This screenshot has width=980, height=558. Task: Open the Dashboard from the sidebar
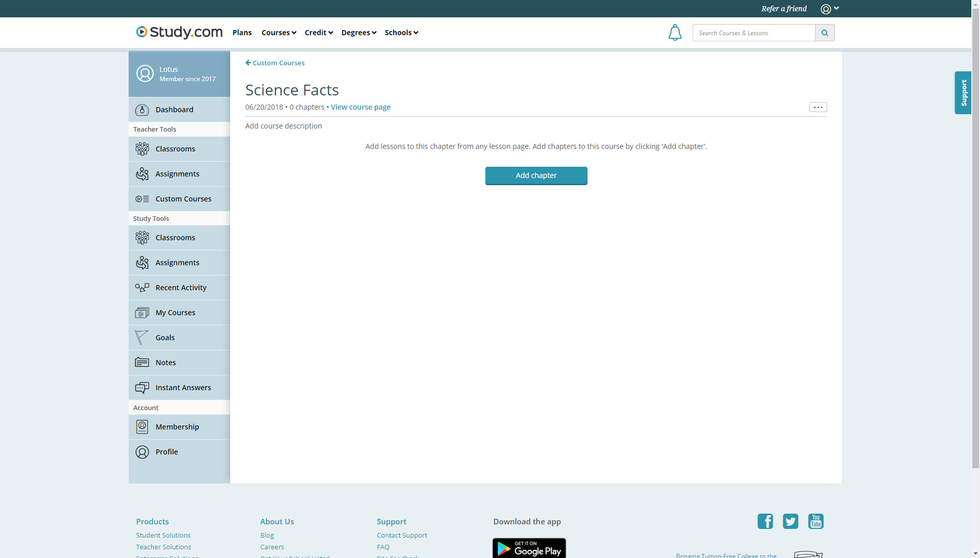tap(174, 109)
